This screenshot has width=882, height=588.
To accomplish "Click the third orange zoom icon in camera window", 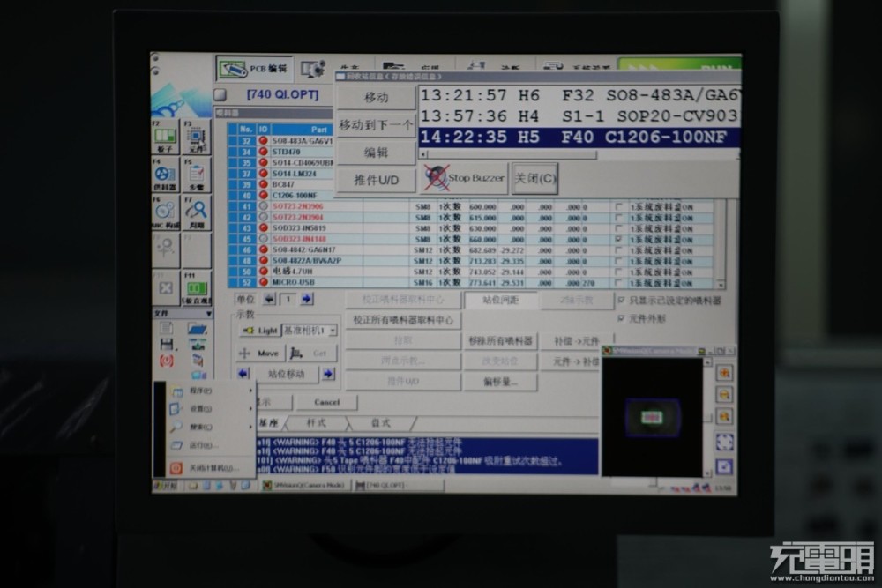I will tap(724, 417).
